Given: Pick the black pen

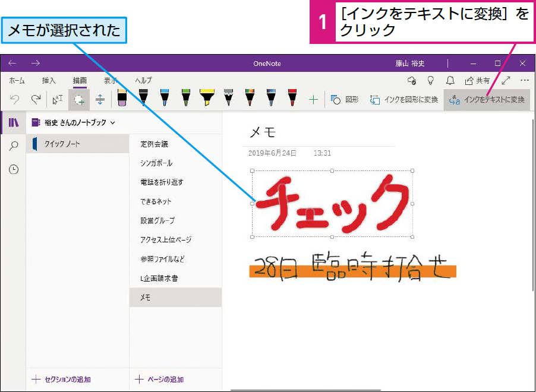Looking at the screenshot, I should 144,98.
